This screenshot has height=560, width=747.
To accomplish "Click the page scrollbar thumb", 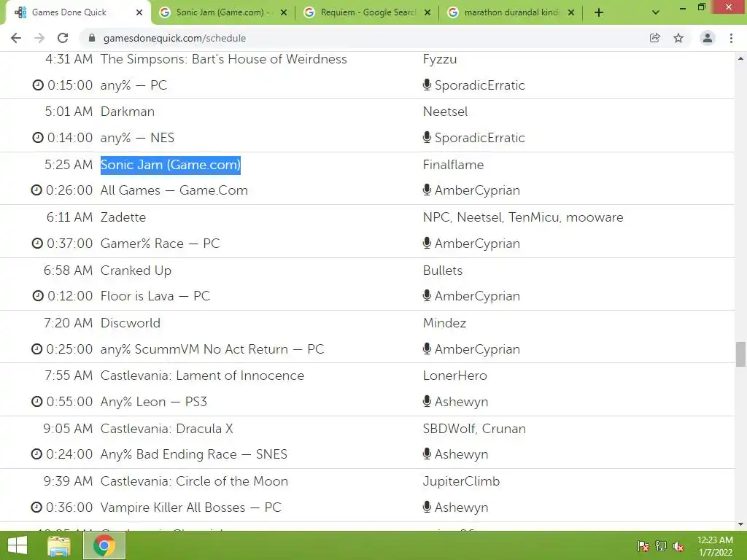I will 740,354.
